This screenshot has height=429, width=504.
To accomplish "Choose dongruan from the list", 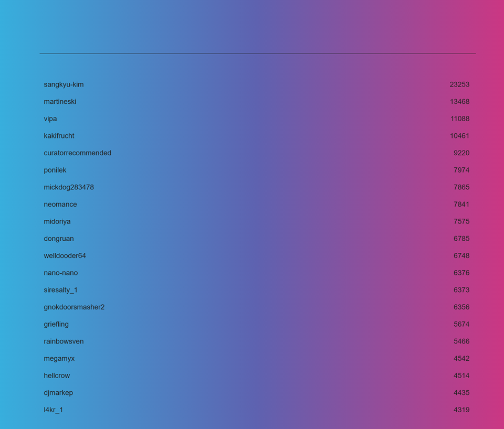I will 59,239.
